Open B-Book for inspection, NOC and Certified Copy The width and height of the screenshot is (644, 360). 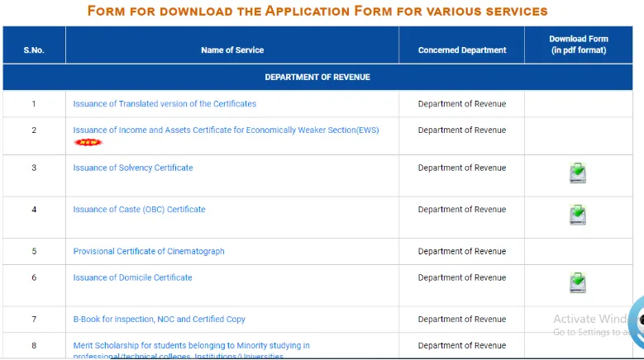159,320
